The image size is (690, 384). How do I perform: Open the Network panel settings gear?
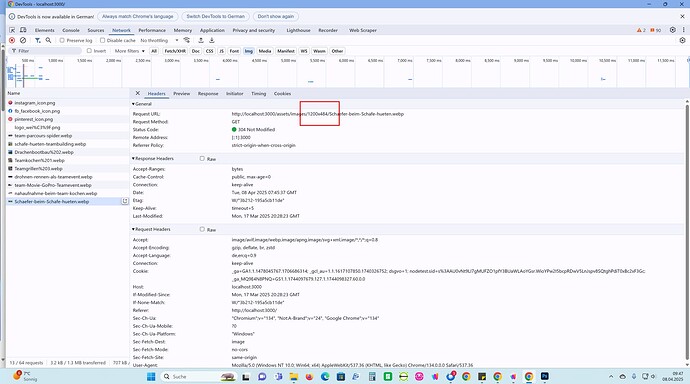pos(683,40)
